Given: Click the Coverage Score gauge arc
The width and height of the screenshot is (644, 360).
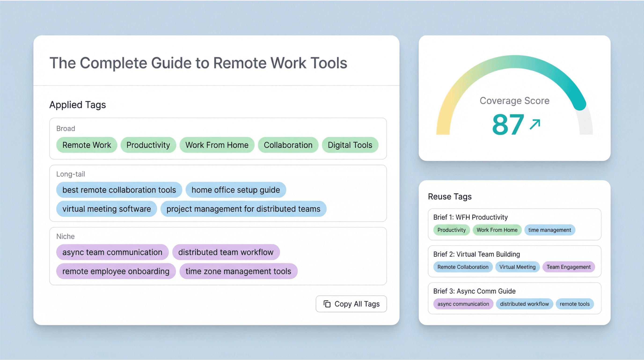Looking at the screenshot, I should (514, 62).
